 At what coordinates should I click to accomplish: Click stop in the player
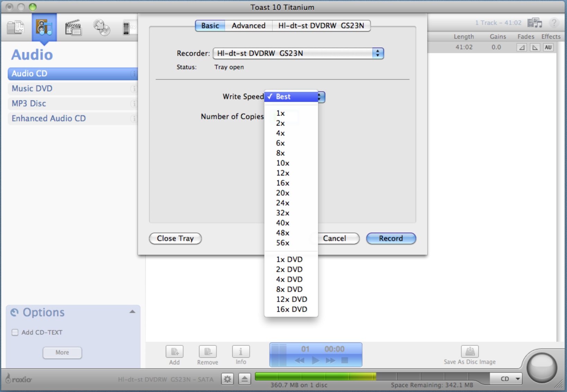(x=345, y=360)
